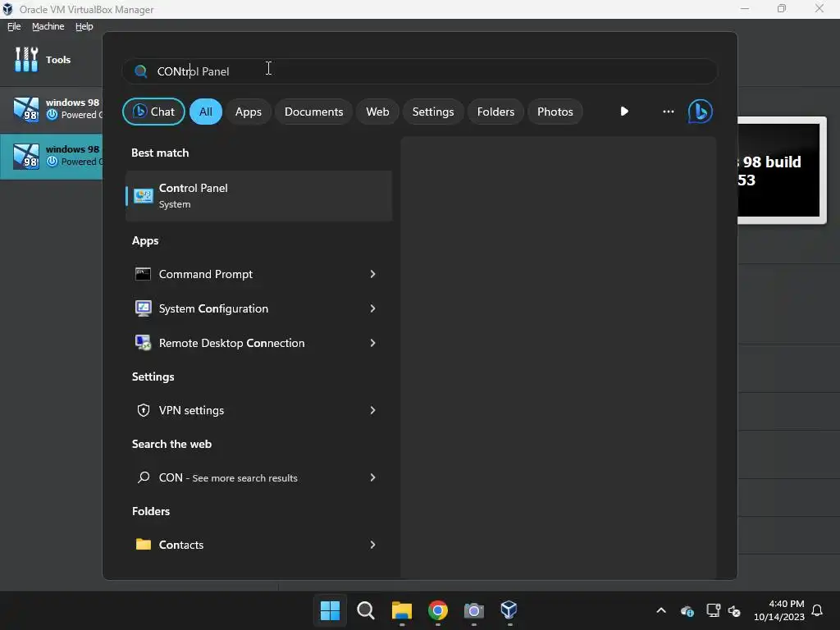840x630 pixels.
Task: Launch Google Chrome from the taskbar
Action: tap(438, 610)
